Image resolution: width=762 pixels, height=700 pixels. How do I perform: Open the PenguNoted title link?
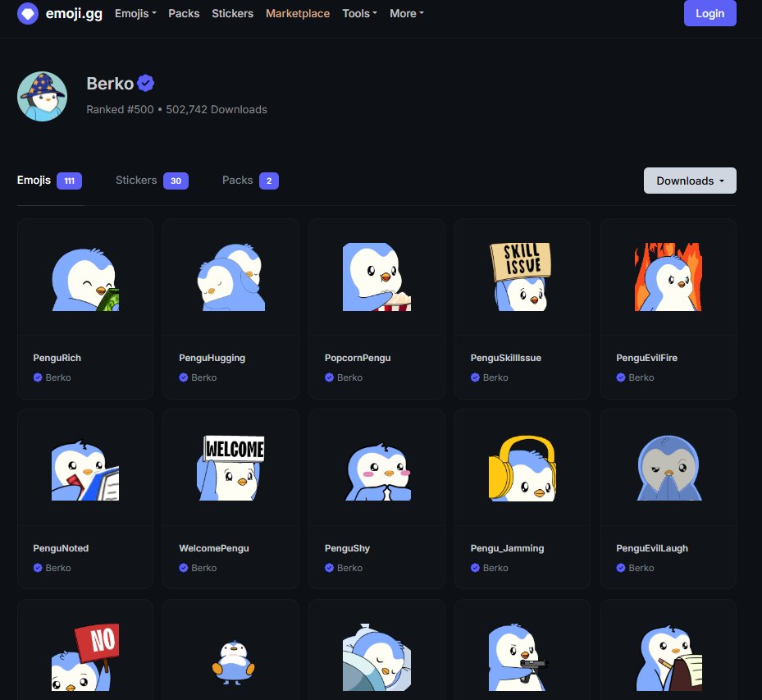pos(61,548)
